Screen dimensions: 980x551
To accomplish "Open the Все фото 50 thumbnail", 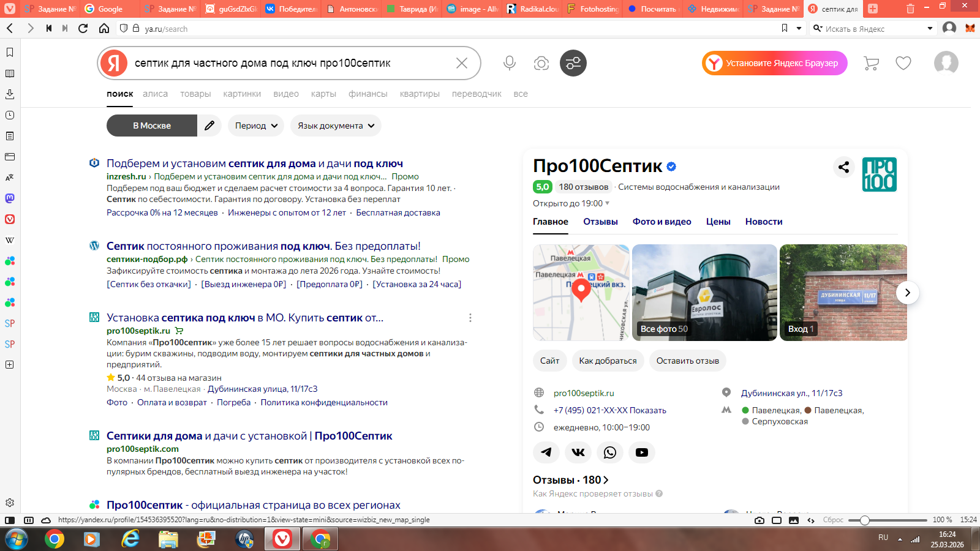I will click(x=704, y=293).
